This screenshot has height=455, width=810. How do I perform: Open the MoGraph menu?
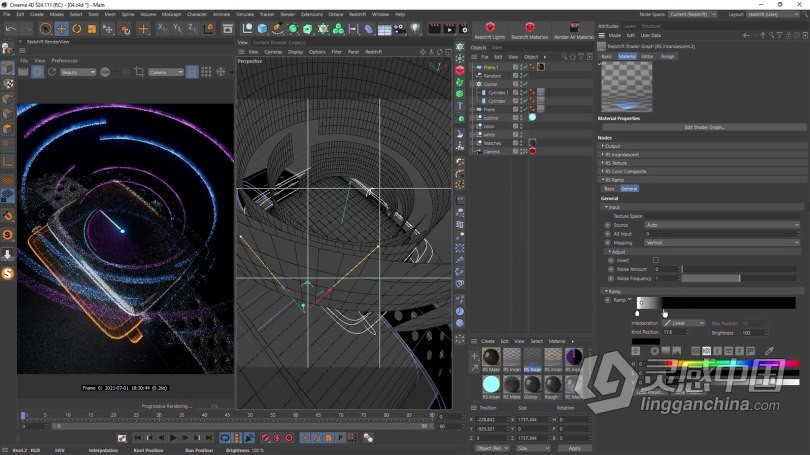[x=172, y=14]
